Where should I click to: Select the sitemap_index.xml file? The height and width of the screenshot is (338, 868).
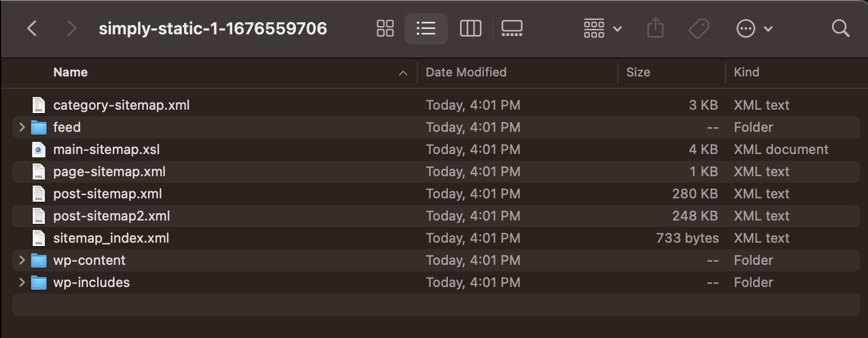[x=112, y=238]
